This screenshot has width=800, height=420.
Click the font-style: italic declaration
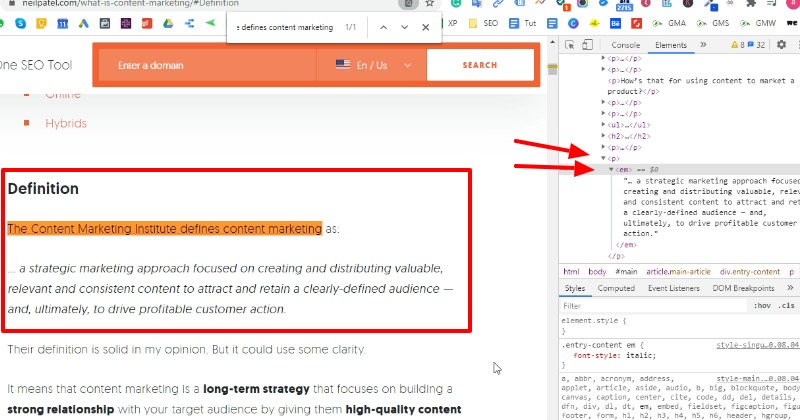pos(614,355)
